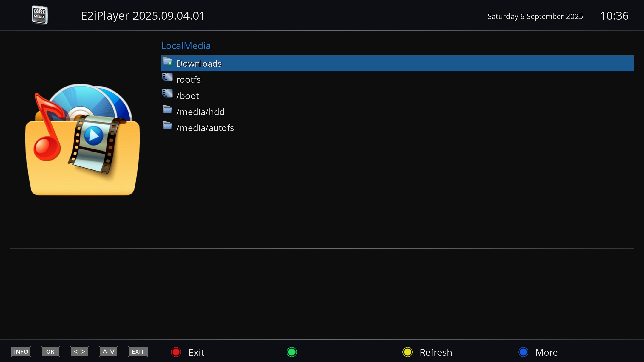Screen dimensions: 644x362
Task: Click the LocalMedia heading
Action: [185, 46]
